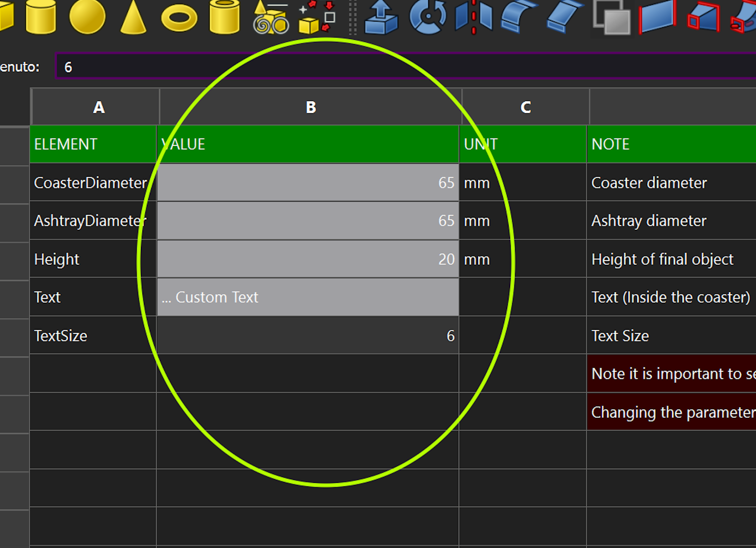Create a Cone primitive
756x548 pixels.
(x=133, y=17)
